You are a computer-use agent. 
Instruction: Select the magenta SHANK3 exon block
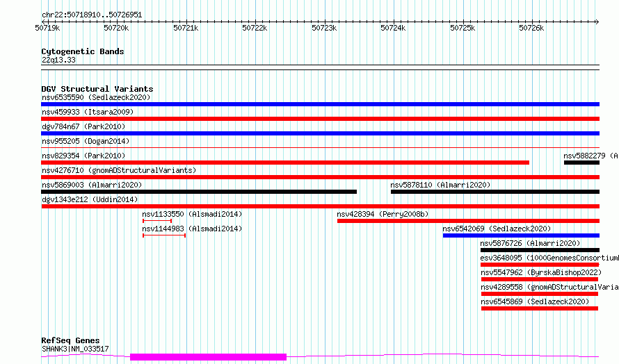(208, 357)
